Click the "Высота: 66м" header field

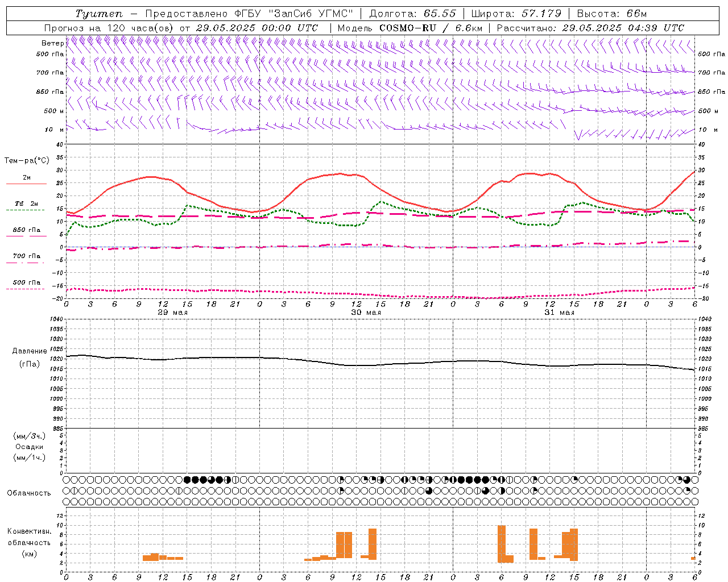click(x=611, y=14)
